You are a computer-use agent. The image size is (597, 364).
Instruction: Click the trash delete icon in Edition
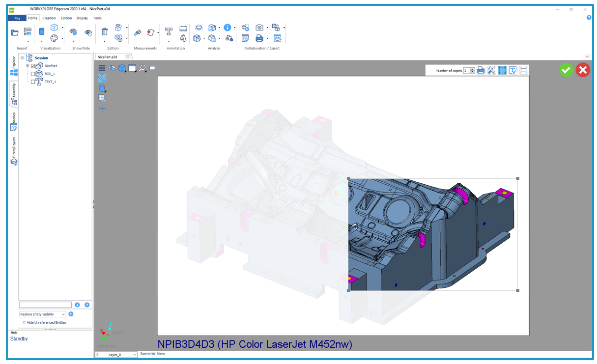pyautogui.click(x=105, y=31)
